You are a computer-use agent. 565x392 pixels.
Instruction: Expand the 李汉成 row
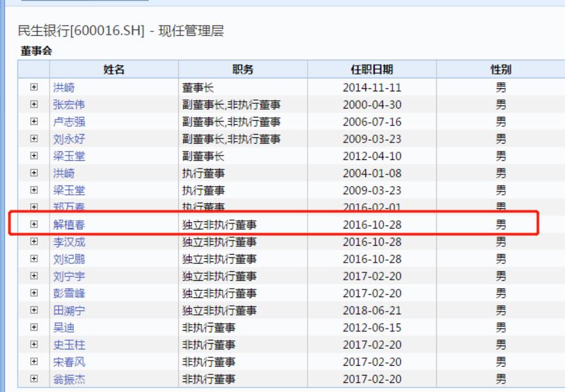click(34, 241)
